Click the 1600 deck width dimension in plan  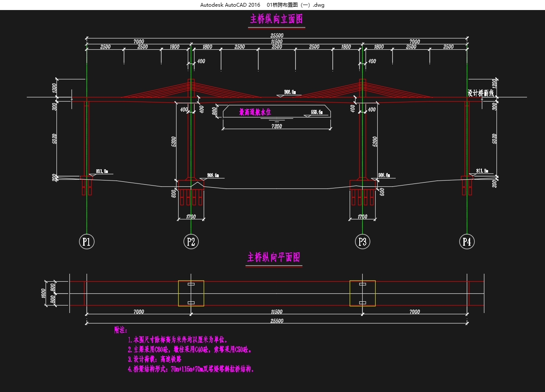(43, 293)
